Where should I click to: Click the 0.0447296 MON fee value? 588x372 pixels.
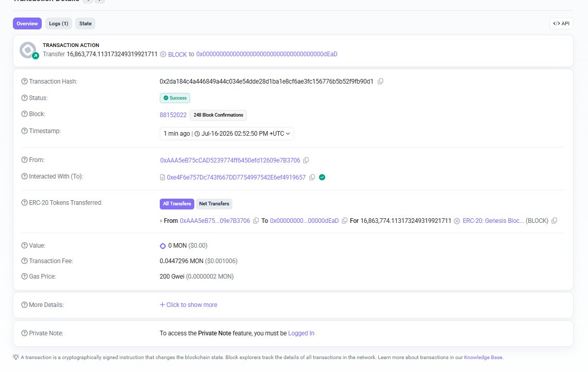(x=181, y=261)
